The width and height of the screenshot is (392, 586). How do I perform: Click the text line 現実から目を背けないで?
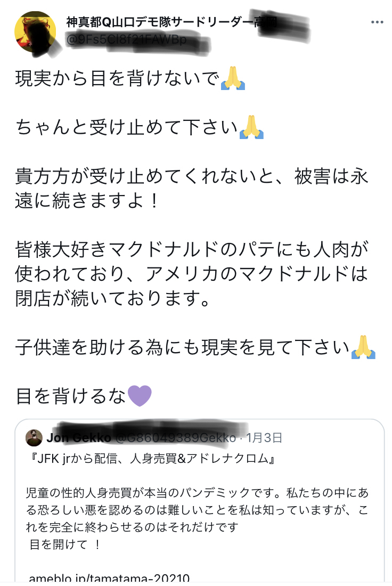pos(117,79)
